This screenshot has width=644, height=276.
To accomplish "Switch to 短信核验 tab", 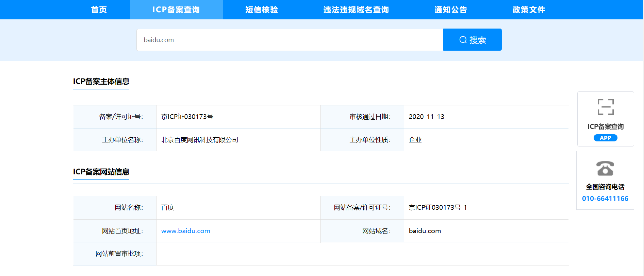I will pos(262,10).
